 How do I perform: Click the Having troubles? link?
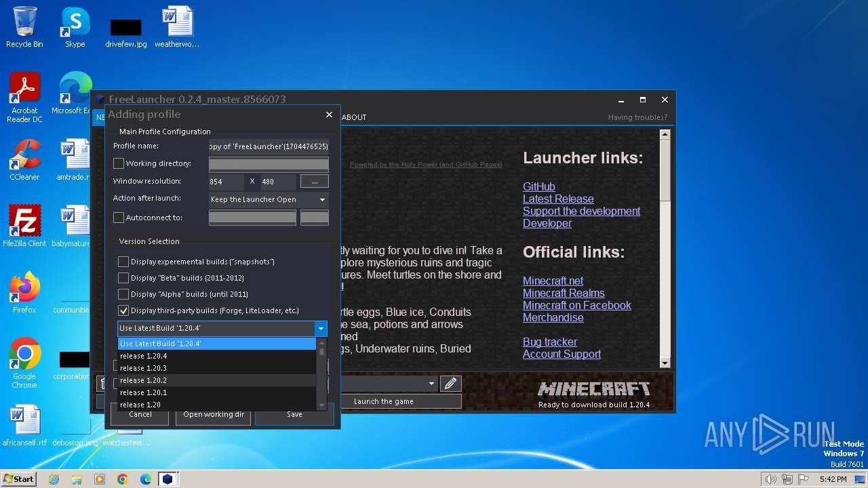click(637, 117)
